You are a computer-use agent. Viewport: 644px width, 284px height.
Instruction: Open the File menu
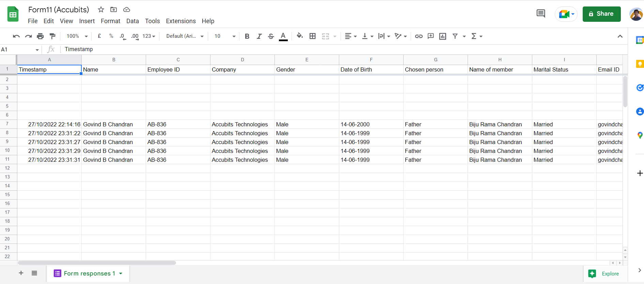tap(33, 21)
